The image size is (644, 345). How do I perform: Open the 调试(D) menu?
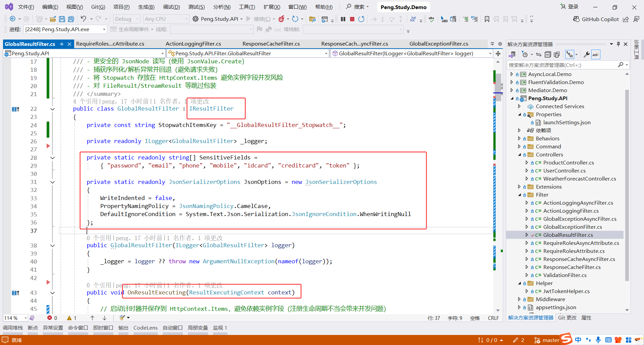coord(171,7)
